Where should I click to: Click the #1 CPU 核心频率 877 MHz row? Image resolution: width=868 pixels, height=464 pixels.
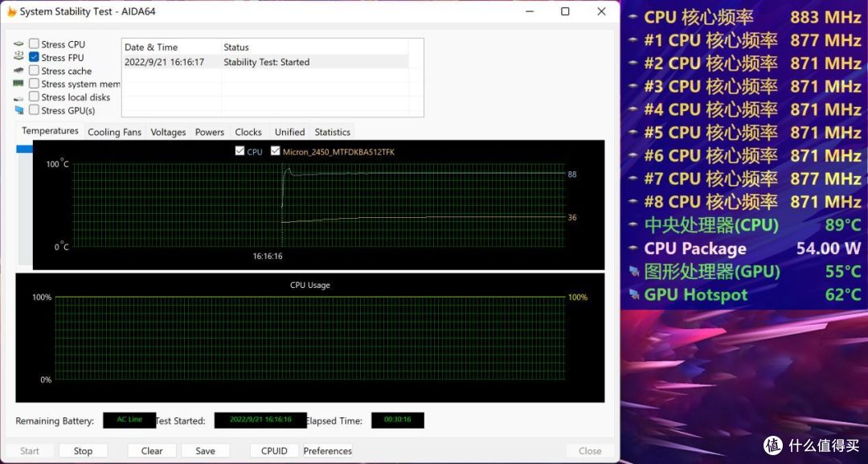[746, 40]
